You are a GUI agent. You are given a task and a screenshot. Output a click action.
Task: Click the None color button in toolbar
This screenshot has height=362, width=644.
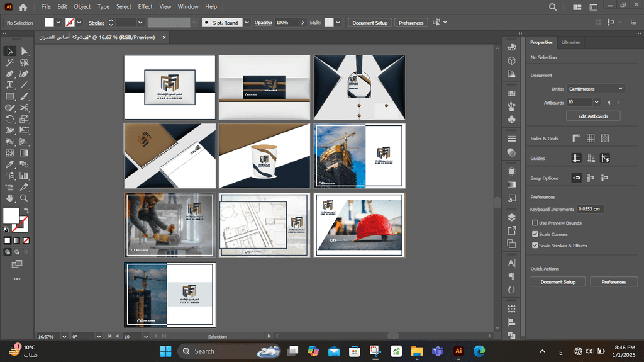click(26, 240)
